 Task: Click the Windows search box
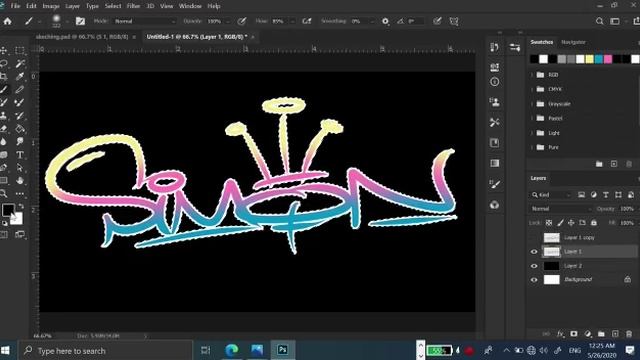pos(105,351)
